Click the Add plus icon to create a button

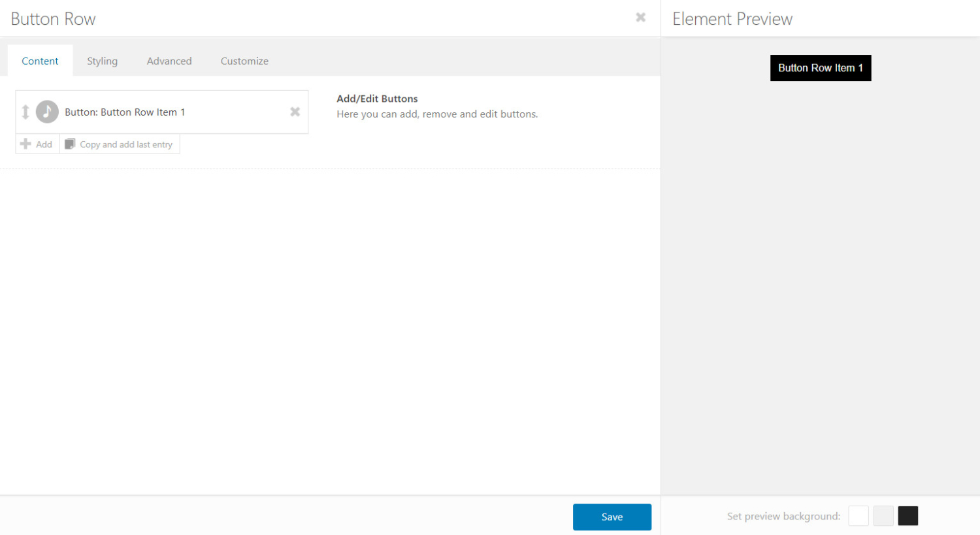25,144
